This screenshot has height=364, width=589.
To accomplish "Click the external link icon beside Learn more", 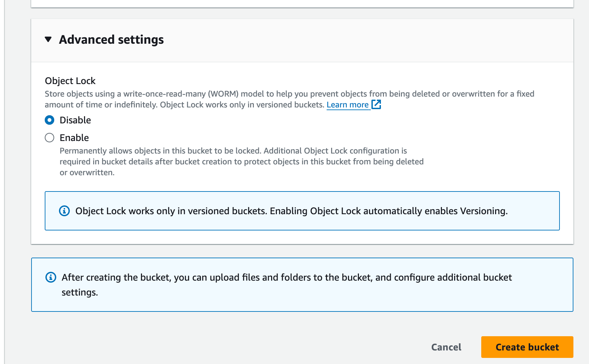I will click(376, 104).
